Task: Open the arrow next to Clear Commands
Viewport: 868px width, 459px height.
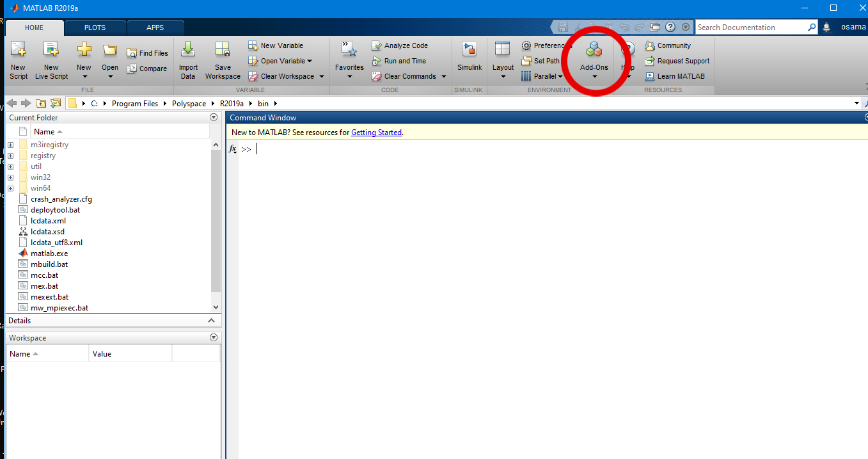Action: pyautogui.click(x=444, y=76)
